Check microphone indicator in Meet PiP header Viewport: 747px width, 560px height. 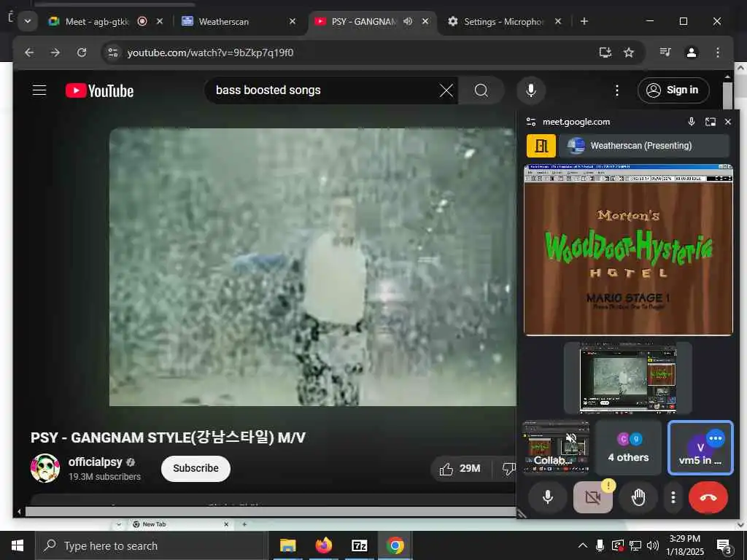coord(692,122)
